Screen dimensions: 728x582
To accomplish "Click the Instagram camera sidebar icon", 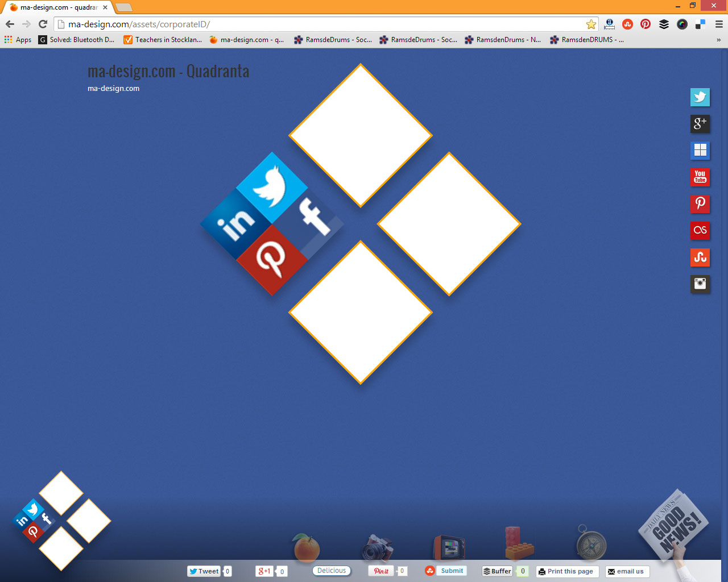I will coord(700,284).
